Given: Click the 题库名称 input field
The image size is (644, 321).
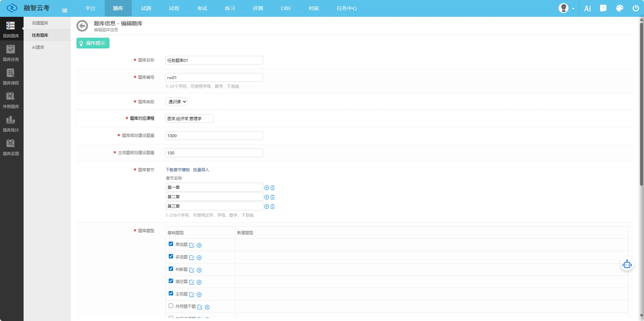Looking at the screenshot, I should (214, 61).
